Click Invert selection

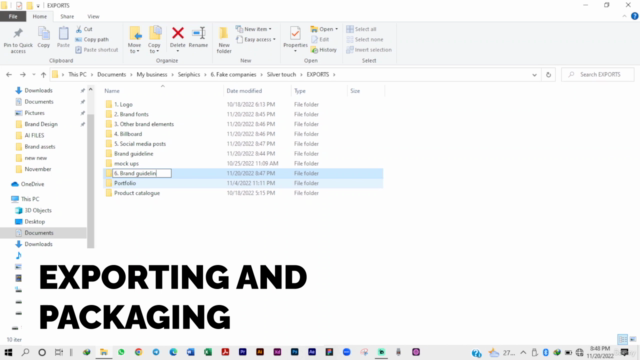(369, 50)
